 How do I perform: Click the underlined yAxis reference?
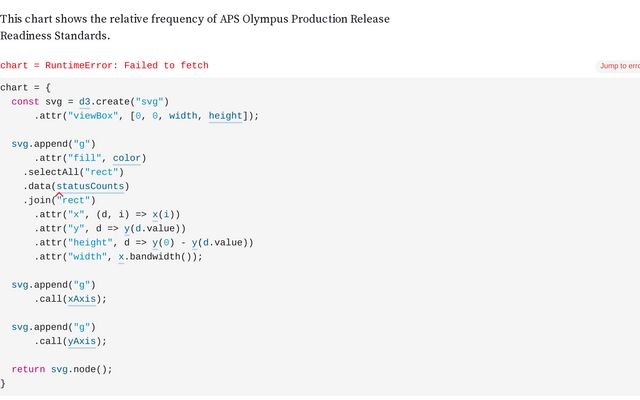coord(82,341)
